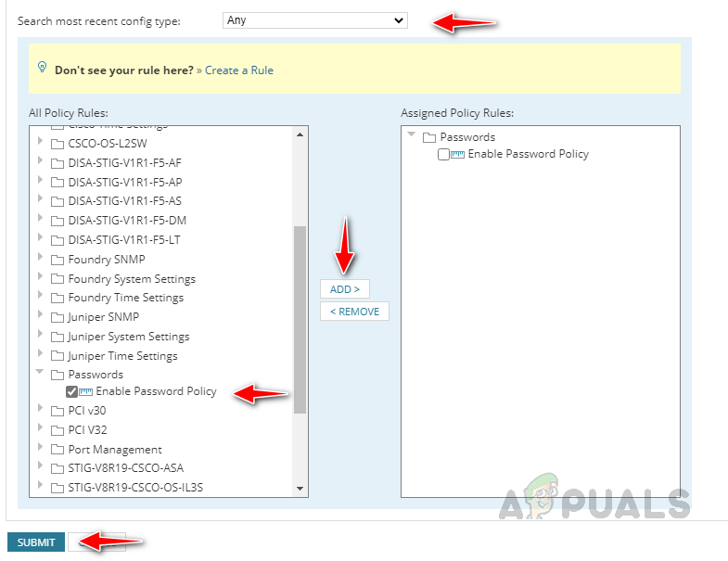Click the DISA-STIG-V1R1-F5-DM folder icon
The image size is (728, 561).
(57, 221)
